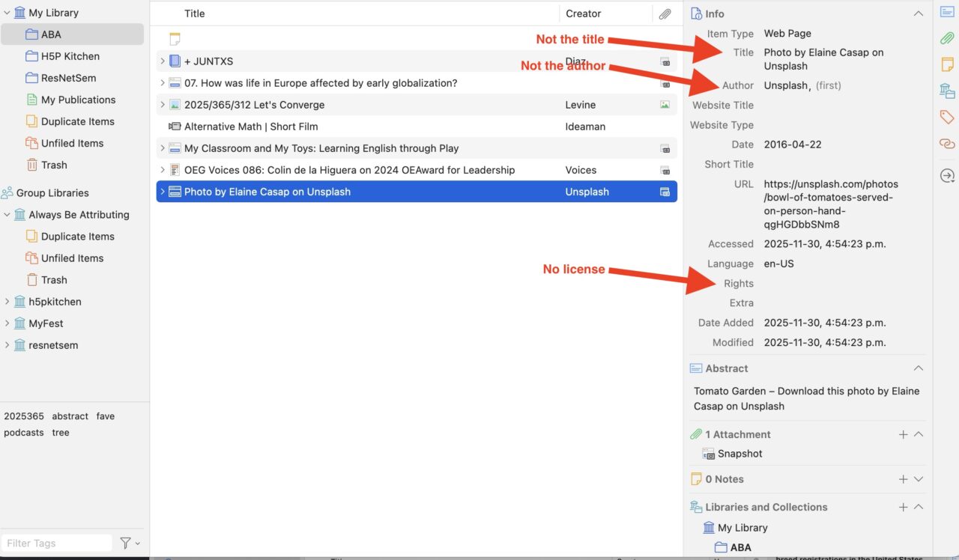
Task: Collapse the Abstract section
Action: (918, 368)
